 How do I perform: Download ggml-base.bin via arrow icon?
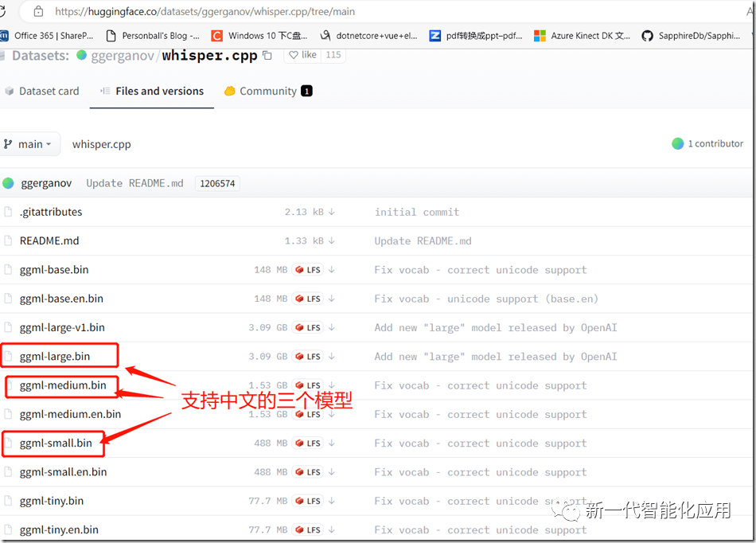tap(332, 270)
